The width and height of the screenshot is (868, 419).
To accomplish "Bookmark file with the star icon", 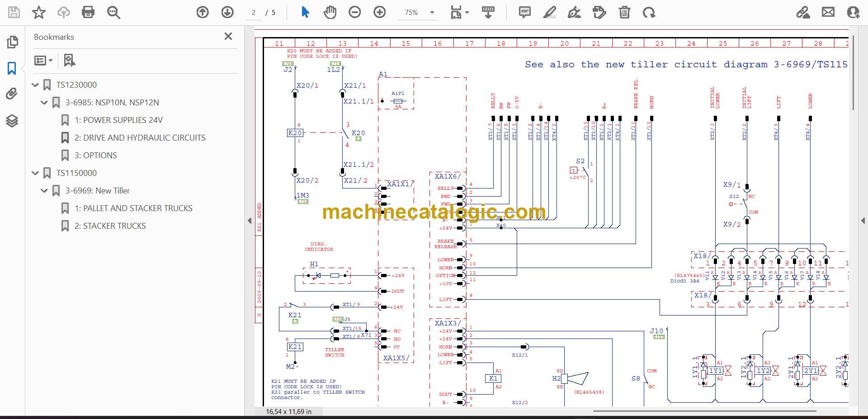I will tap(39, 12).
